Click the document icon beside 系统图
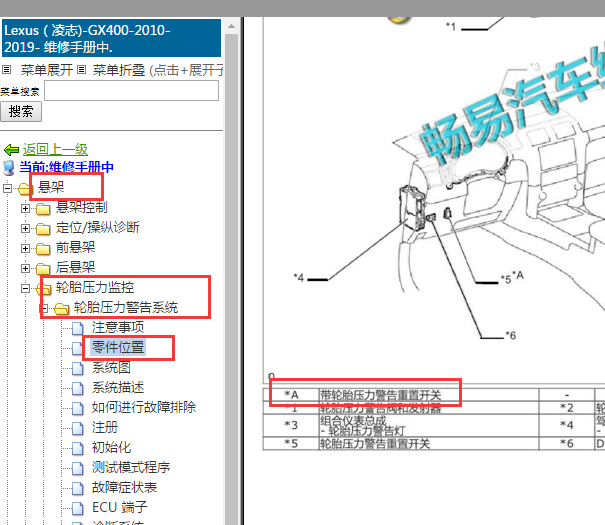Screen dimensions: 605x525 [x=78, y=368]
